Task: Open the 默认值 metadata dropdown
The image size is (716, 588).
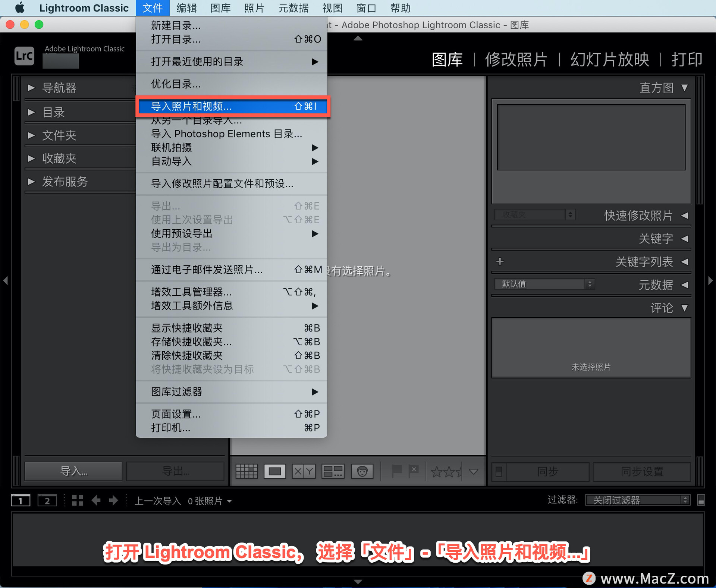Action: 544,284
